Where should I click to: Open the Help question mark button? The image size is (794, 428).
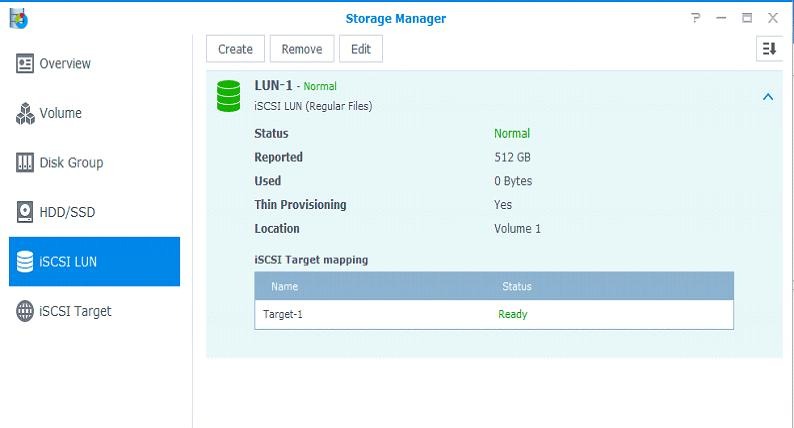(x=696, y=18)
